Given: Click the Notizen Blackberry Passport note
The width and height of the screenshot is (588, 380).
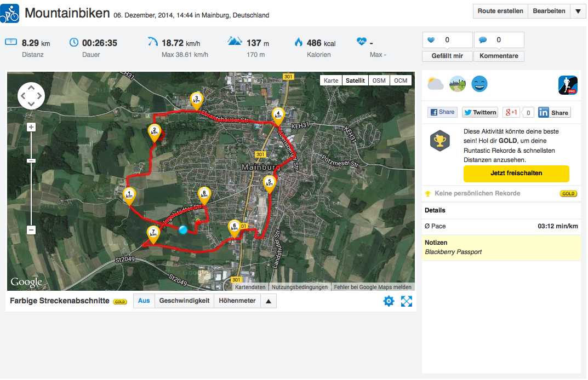Looking at the screenshot, I should [x=501, y=247].
